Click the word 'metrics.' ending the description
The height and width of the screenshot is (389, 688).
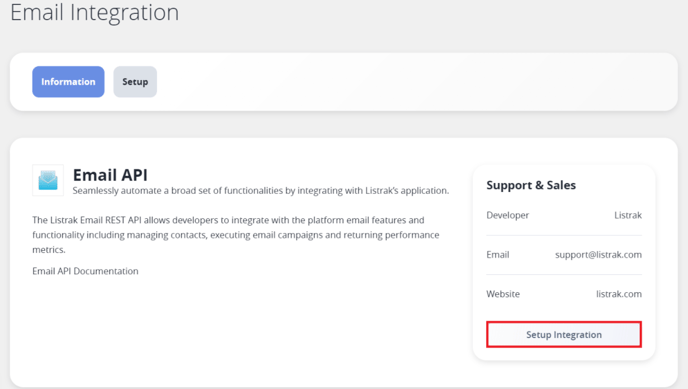(x=49, y=250)
